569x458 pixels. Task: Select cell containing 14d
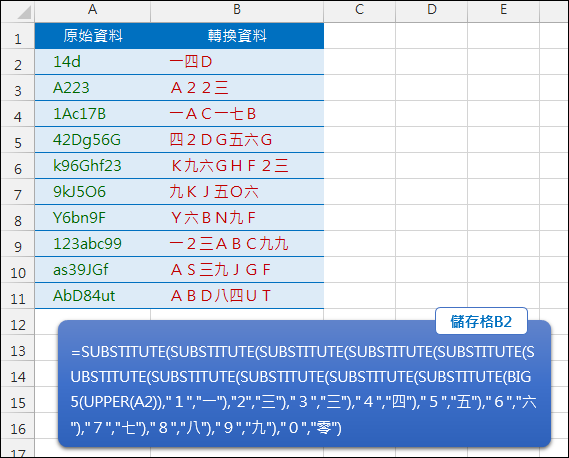point(93,62)
